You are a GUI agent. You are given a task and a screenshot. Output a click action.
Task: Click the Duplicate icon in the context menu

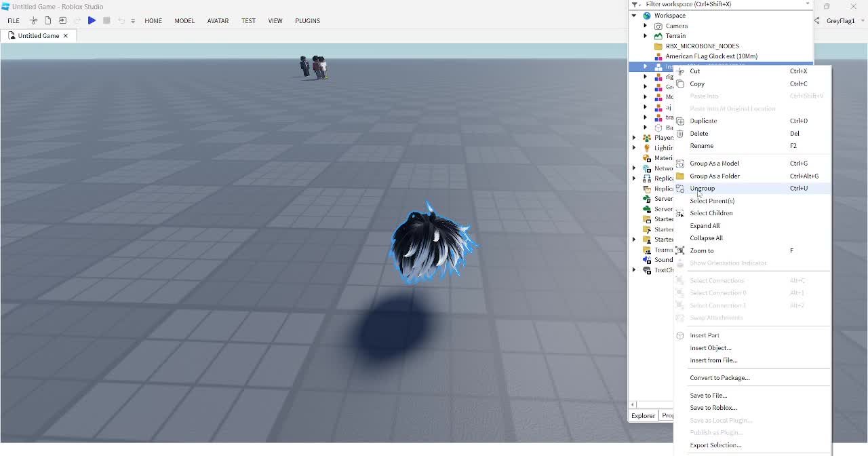pos(680,121)
